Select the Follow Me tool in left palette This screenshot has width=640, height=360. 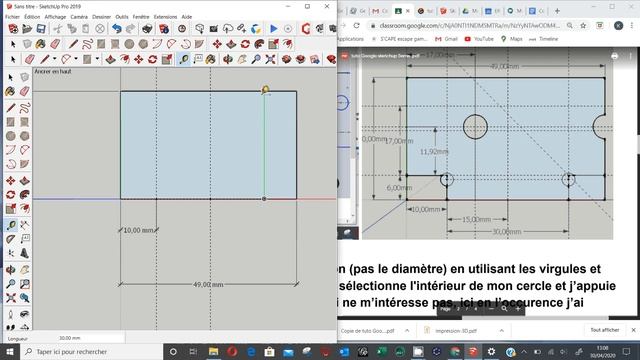tap(24, 195)
